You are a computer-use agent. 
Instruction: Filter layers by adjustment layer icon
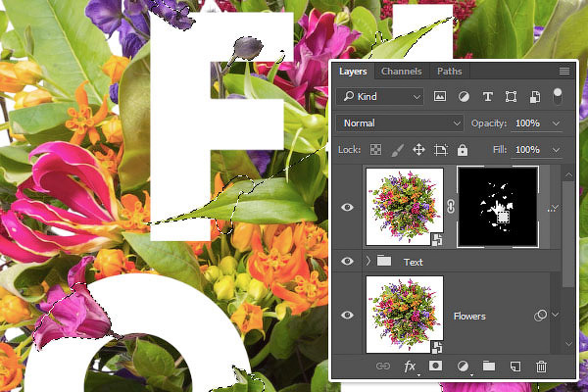click(x=464, y=97)
